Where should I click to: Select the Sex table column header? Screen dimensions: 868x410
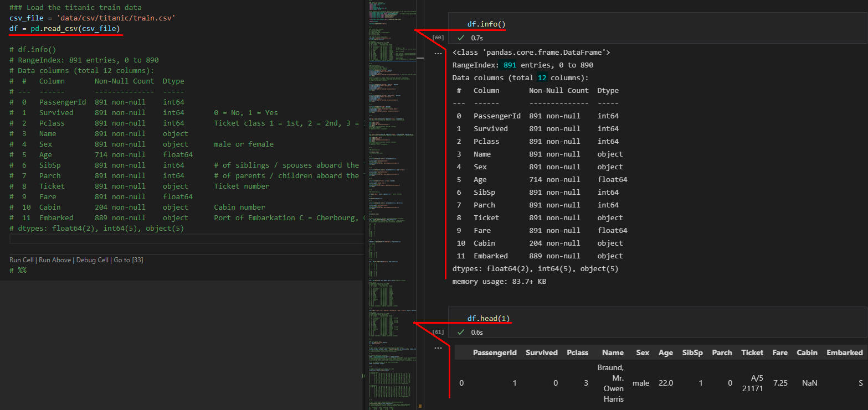pyautogui.click(x=643, y=352)
